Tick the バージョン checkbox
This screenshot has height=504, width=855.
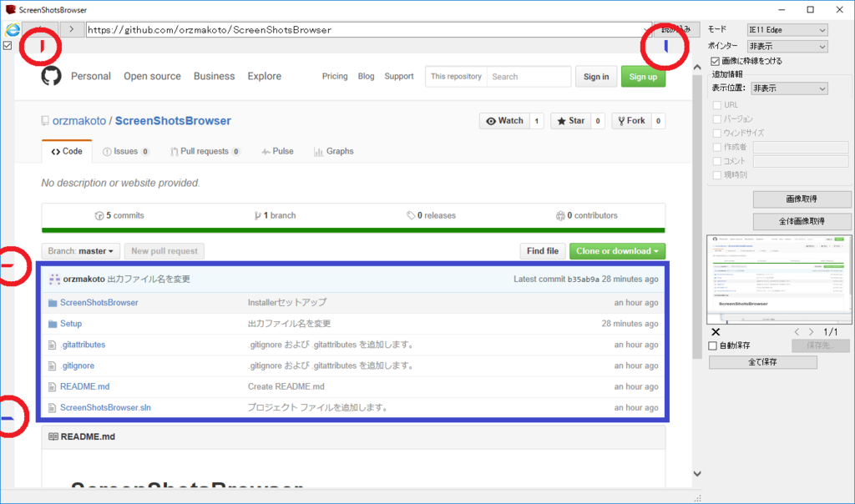[x=717, y=118]
